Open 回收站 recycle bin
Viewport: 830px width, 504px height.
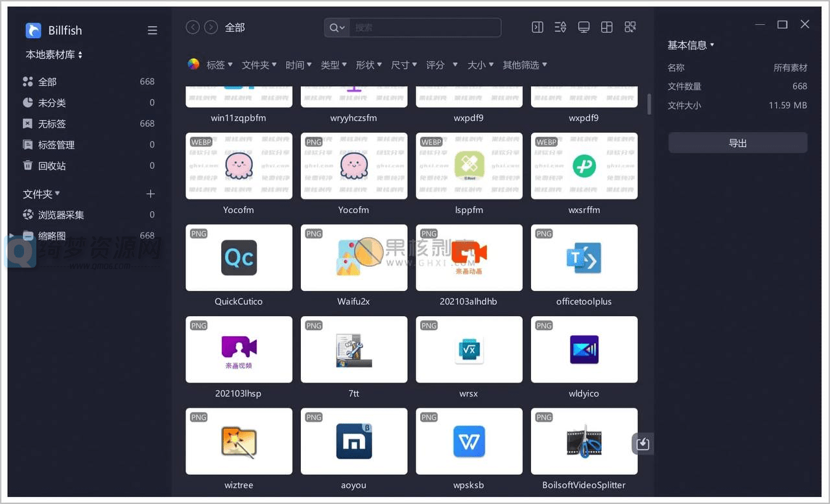(x=89, y=165)
